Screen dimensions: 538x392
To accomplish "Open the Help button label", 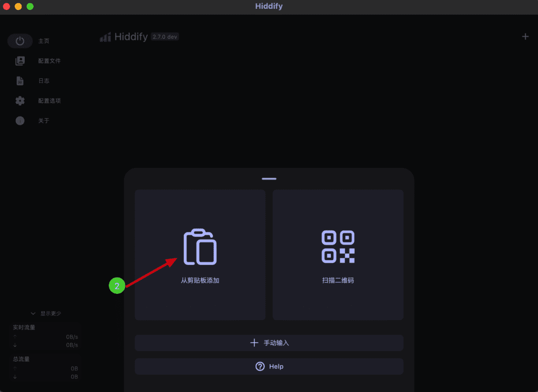I will (x=276, y=367).
